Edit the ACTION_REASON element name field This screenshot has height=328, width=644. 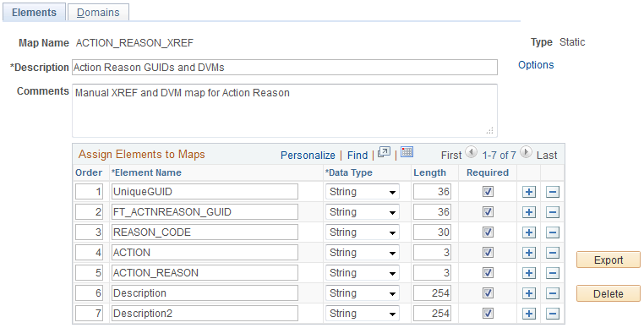point(205,272)
